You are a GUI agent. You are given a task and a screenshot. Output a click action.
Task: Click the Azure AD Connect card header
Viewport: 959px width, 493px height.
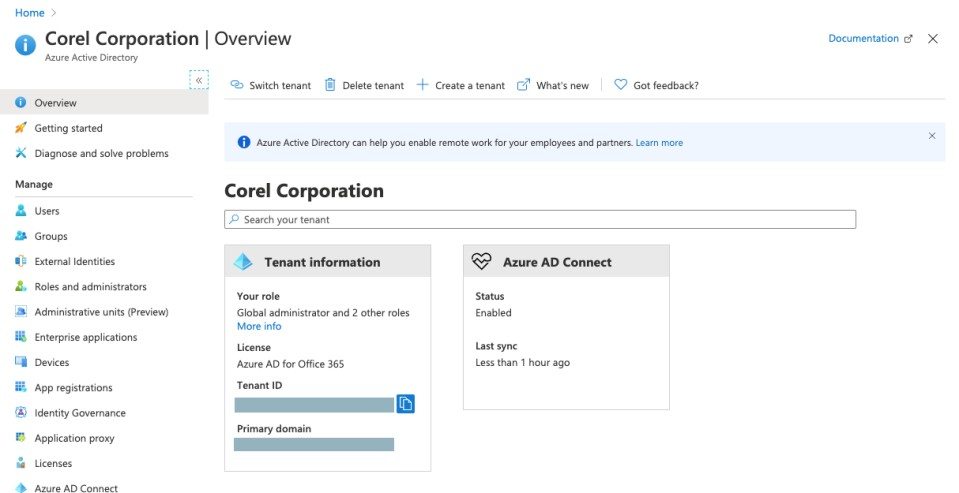click(566, 262)
